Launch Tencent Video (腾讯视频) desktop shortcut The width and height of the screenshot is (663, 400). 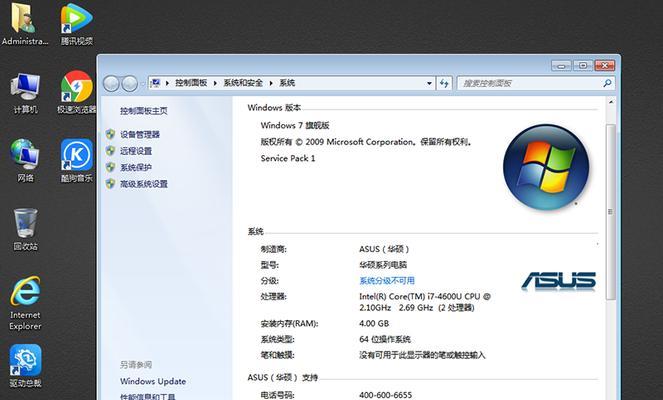[x=77, y=23]
